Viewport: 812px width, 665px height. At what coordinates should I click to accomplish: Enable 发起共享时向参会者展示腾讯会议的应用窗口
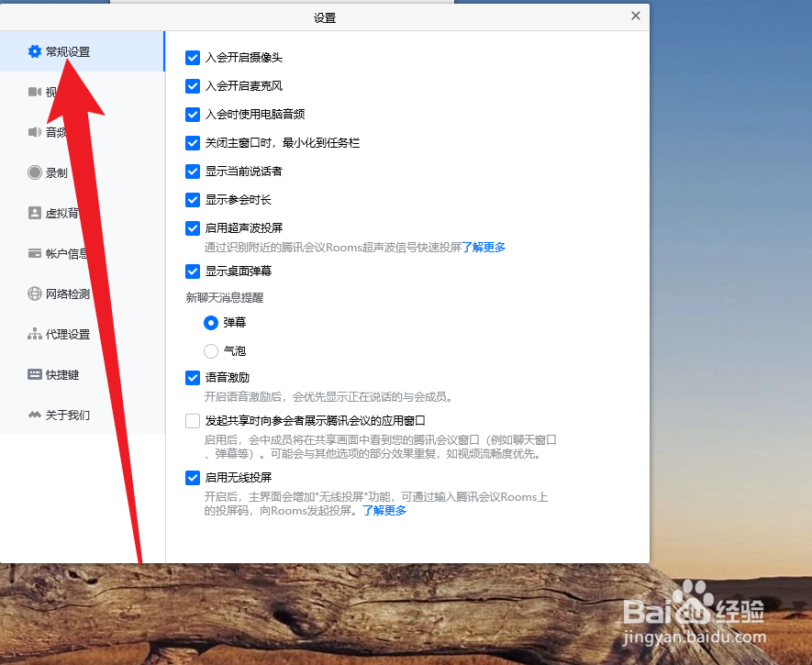[x=193, y=421]
